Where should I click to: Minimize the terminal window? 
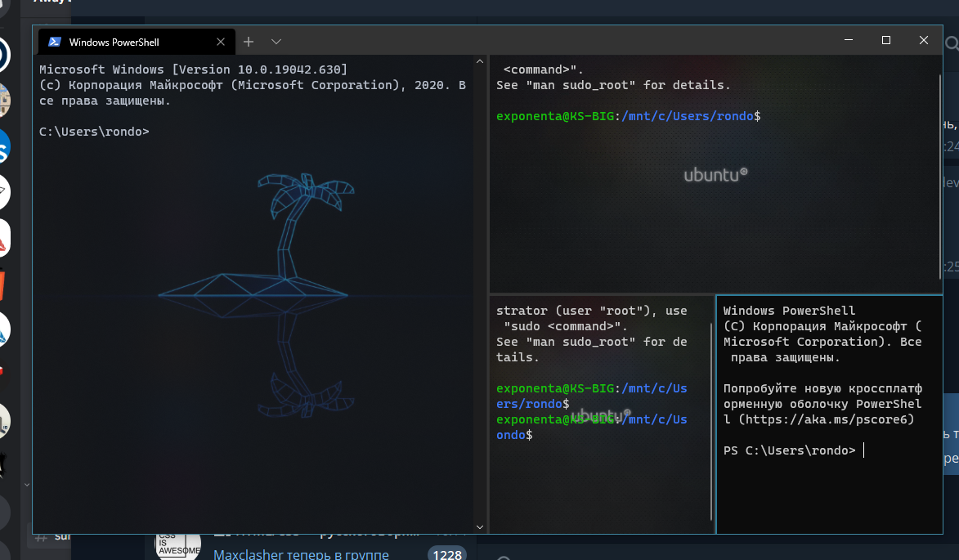click(849, 40)
